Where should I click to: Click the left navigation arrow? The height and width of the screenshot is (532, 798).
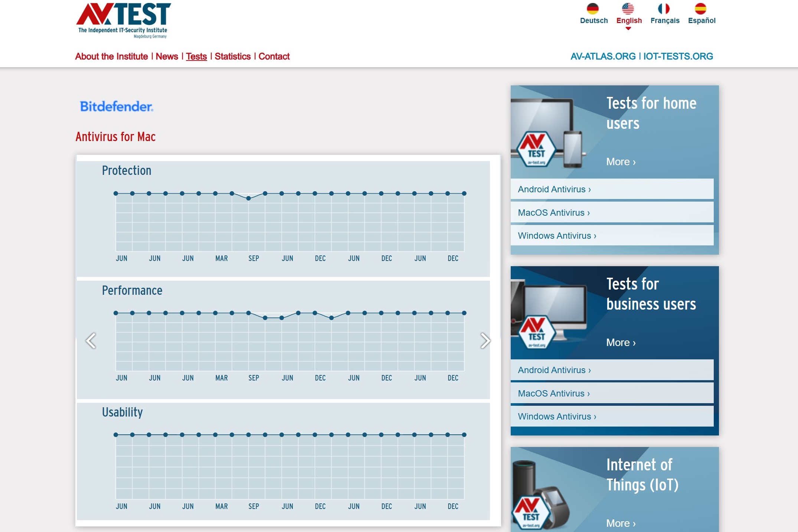pos(90,340)
